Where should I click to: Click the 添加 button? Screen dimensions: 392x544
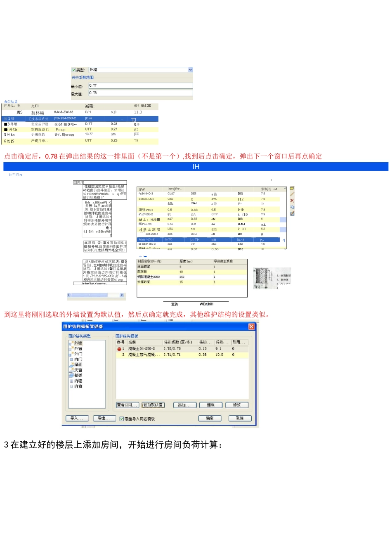point(184,405)
